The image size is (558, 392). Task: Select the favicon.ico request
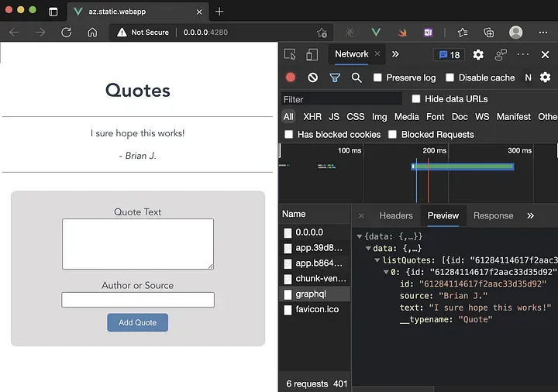[x=315, y=309]
